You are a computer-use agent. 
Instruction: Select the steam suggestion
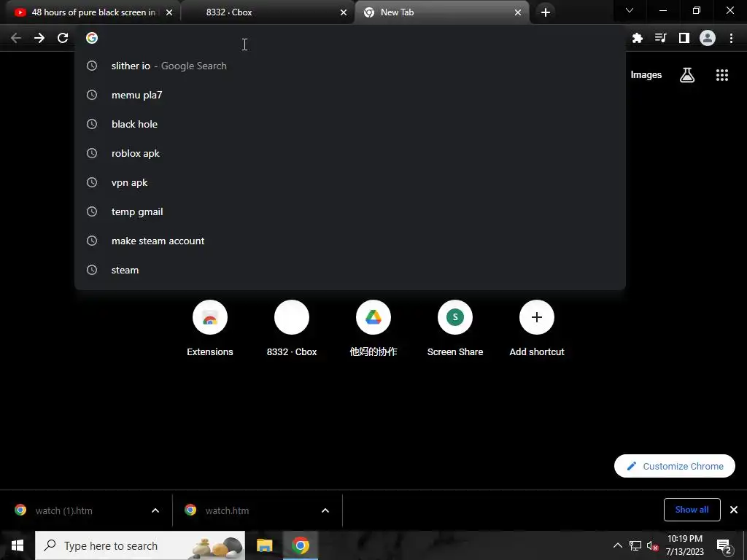(x=349, y=270)
